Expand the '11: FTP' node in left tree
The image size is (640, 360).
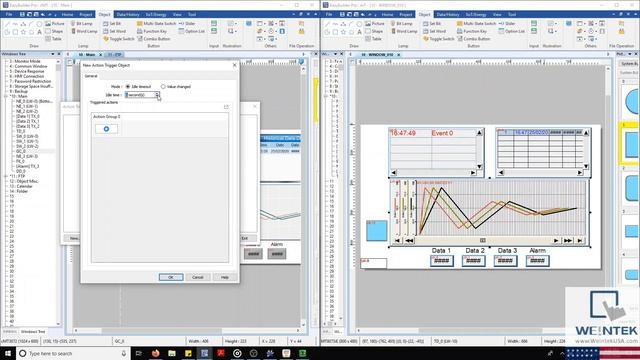(7, 176)
